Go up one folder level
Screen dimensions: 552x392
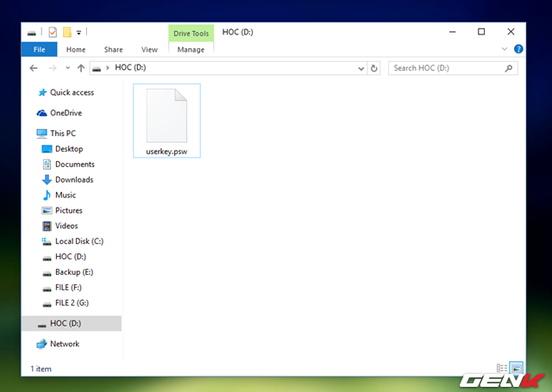81,68
